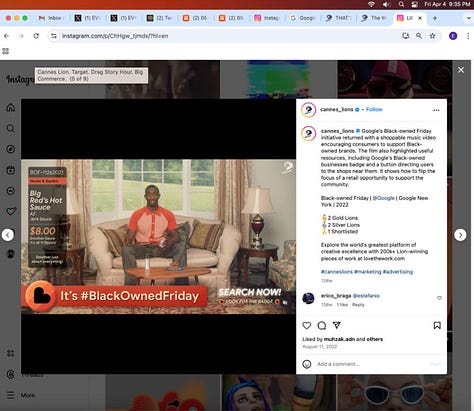Open the Messenger icon in sidebar

point(11,191)
